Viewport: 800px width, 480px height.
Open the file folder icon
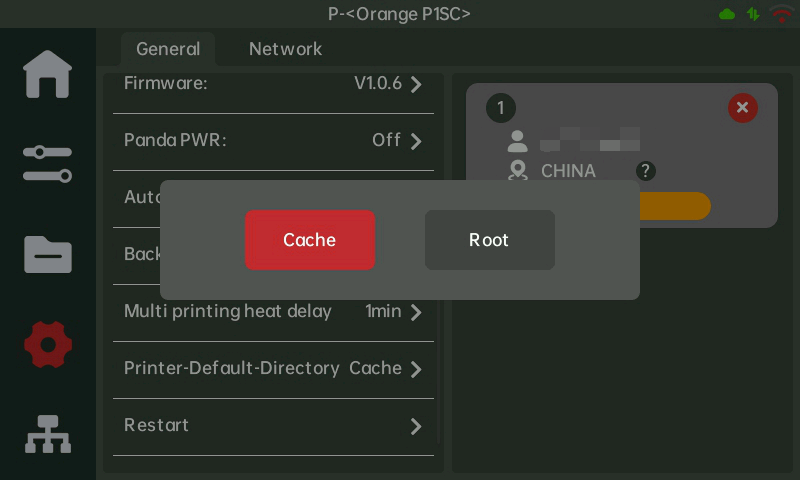pos(48,254)
